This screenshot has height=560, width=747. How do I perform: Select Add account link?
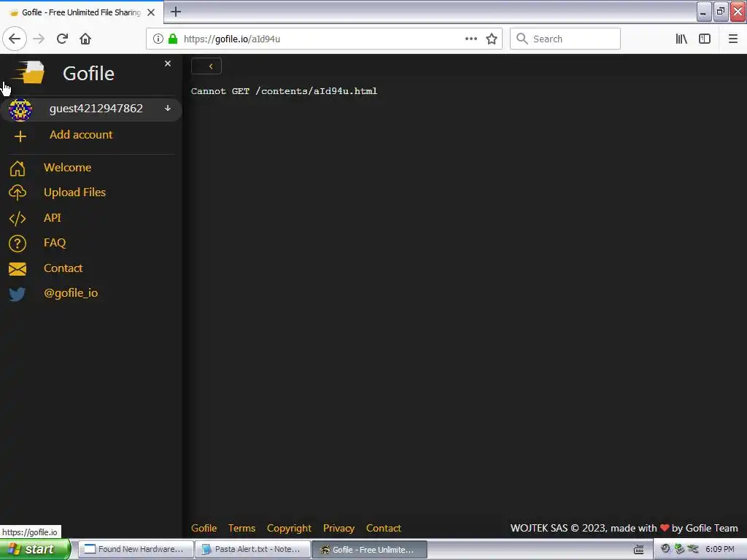(x=81, y=135)
